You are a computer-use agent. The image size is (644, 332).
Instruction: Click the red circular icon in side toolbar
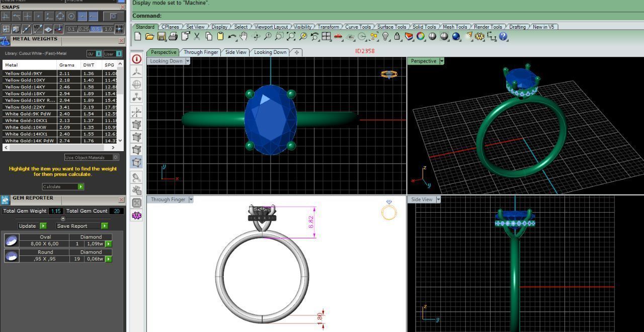point(136,59)
